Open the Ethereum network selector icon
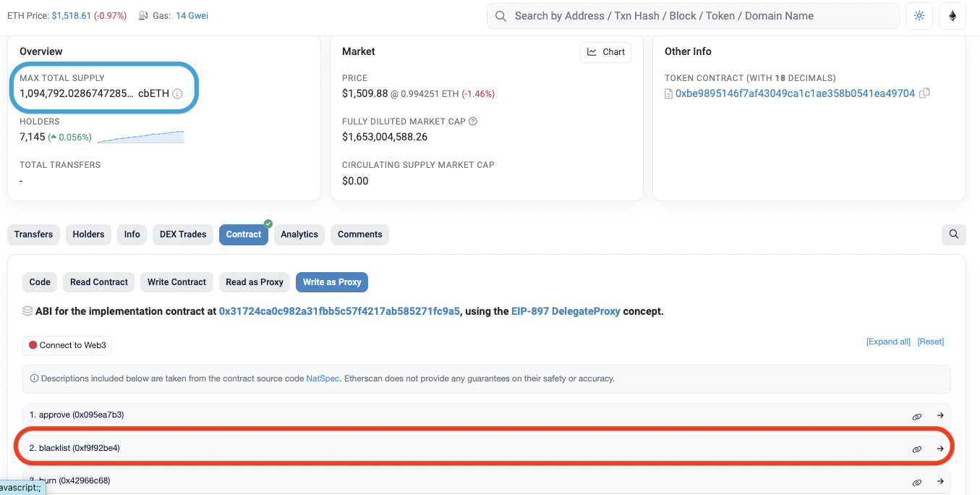Screen dimensions: 980x495 tap(953, 16)
